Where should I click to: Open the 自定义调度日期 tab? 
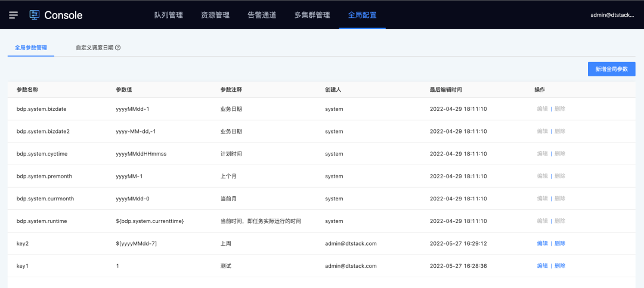[94, 48]
